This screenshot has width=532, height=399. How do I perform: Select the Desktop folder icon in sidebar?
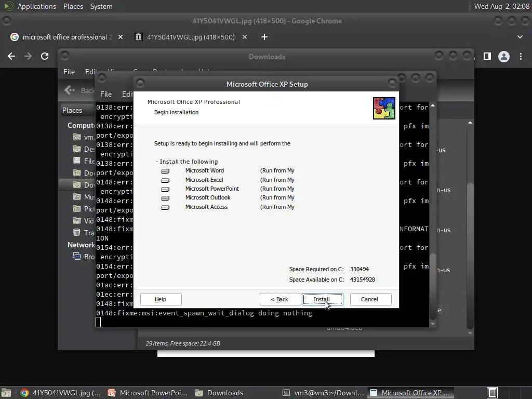(77, 149)
